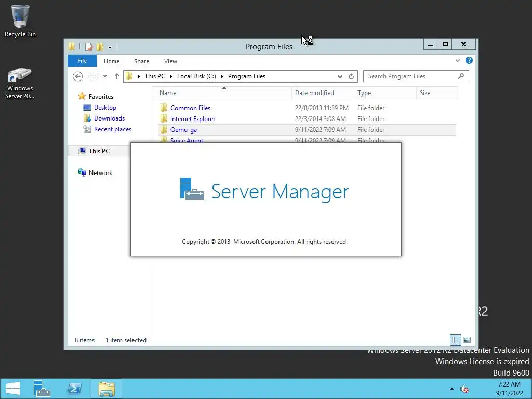Open the Windows Start button
Viewport: 532px width, 399px height.
13,389
